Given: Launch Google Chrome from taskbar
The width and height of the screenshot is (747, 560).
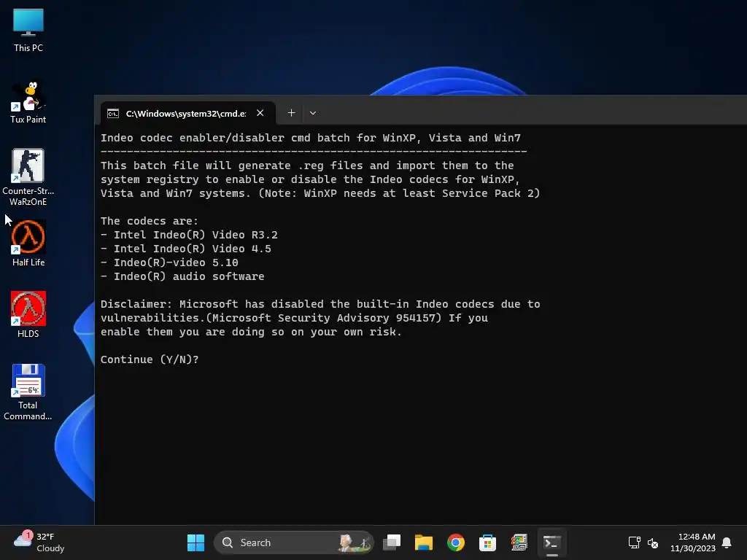Looking at the screenshot, I should pos(455,542).
